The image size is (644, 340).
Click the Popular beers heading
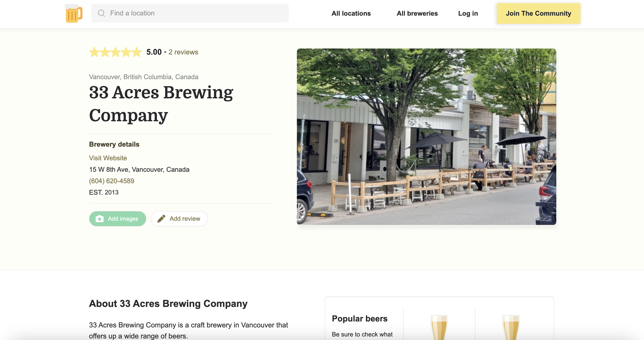(359, 318)
